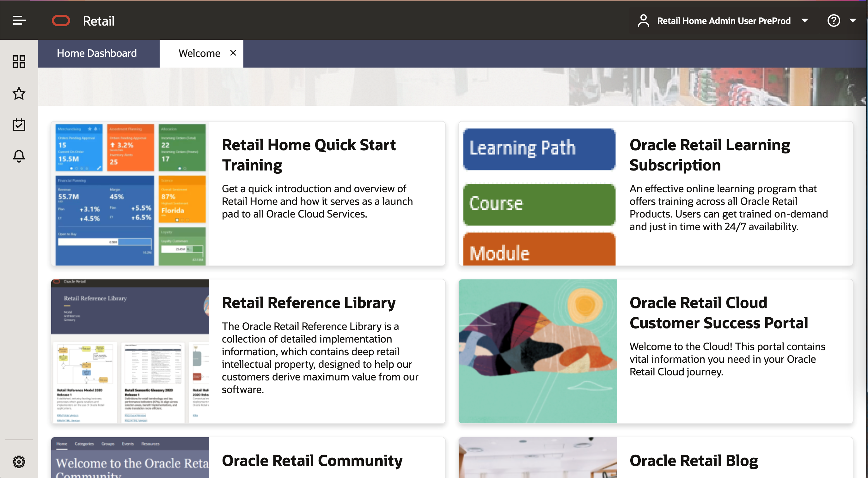
Task: Open Oracle Retail Learning Subscription title
Action: (709, 155)
